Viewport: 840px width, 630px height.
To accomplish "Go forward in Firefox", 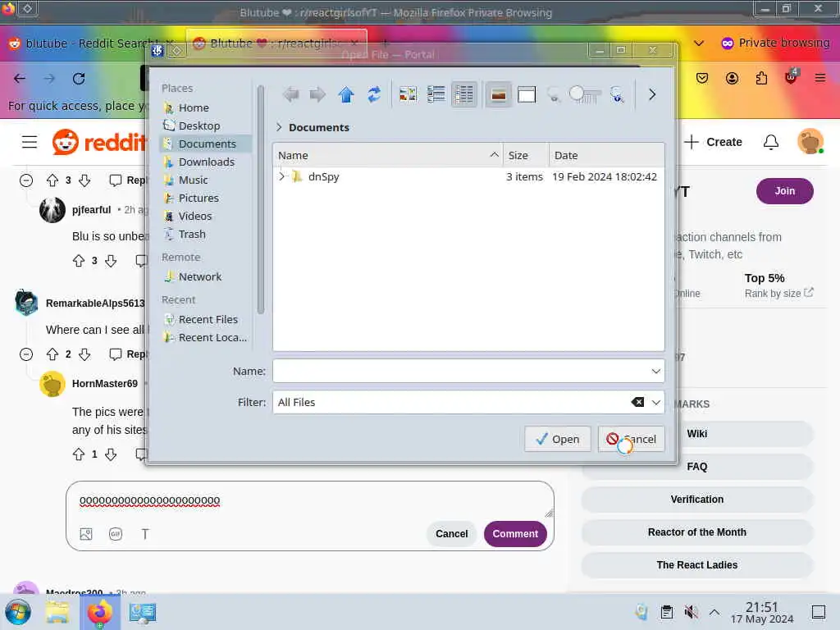I will pos(49,79).
